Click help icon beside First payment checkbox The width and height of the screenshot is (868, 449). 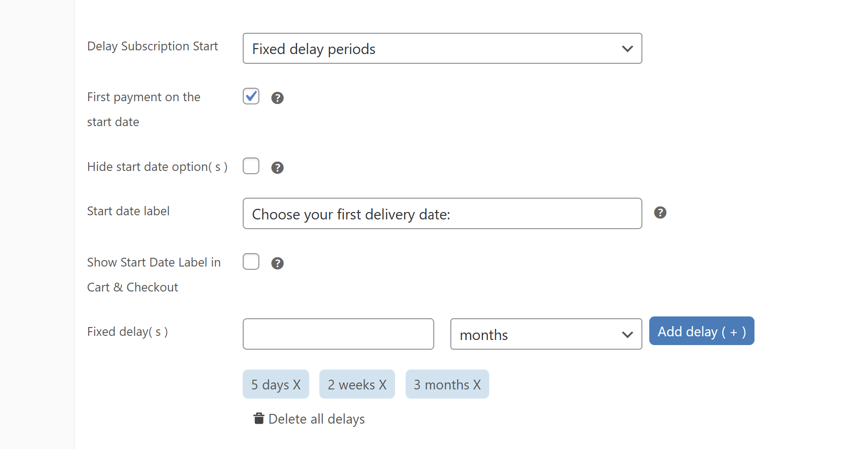click(277, 98)
